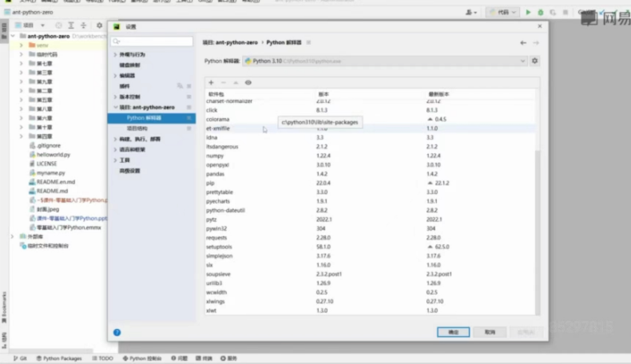Toggle the eye icon showing early releases

248,82
